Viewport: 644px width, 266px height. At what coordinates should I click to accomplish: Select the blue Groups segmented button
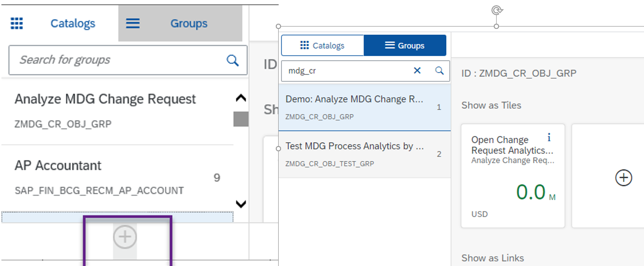[x=405, y=46]
